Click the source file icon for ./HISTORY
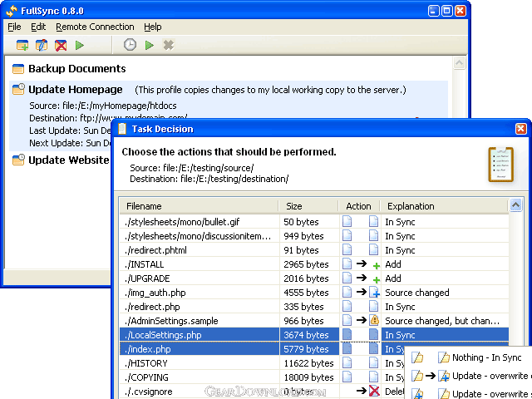 (x=347, y=363)
